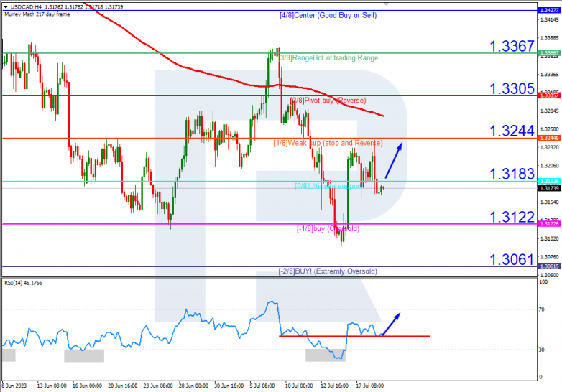Select the red horizontal line in RSI panel
562x392 pixels.
click(354, 336)
